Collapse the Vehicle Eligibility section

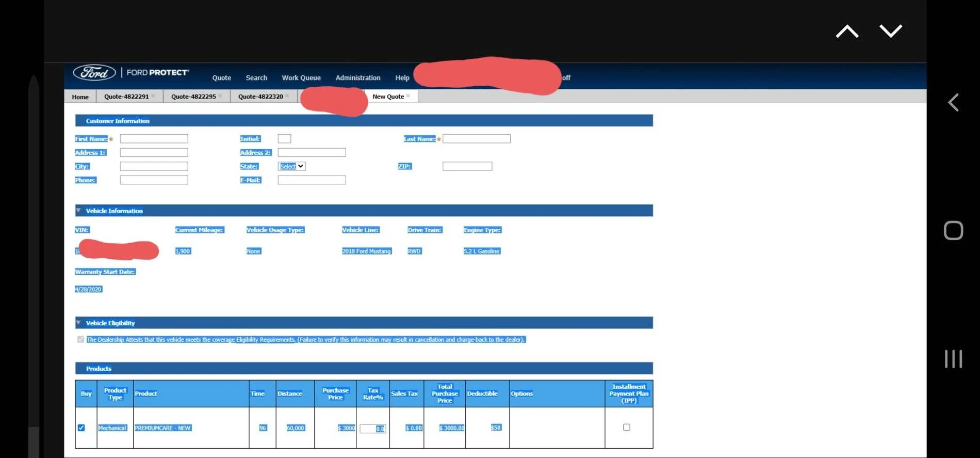point(78,323)
